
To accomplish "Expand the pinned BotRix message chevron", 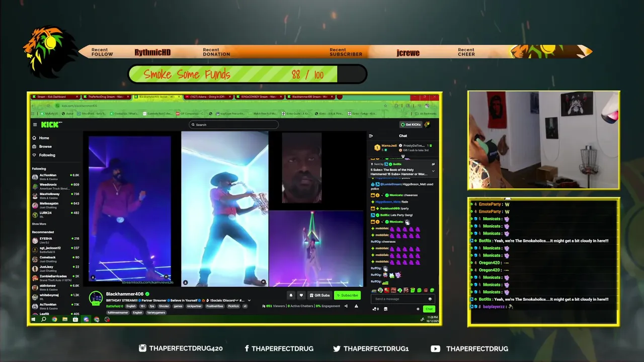I will [x=433, y=171].
